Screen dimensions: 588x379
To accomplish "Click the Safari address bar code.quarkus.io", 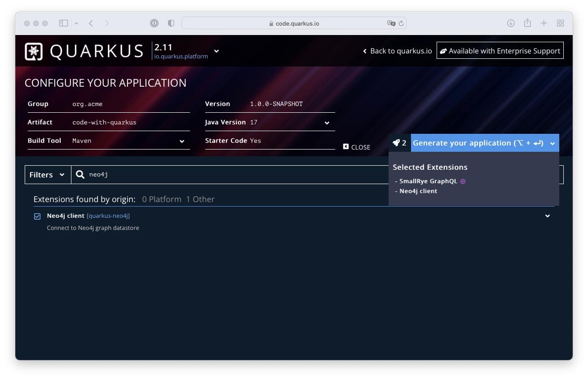I will click(x=294, y=23).
